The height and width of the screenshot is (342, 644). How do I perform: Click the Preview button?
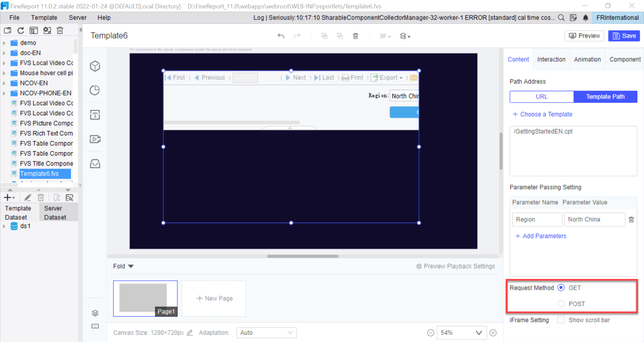pos(584,36)
